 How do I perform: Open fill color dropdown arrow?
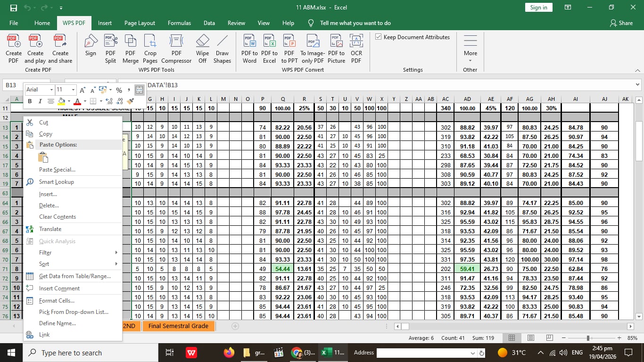point(69,101)
